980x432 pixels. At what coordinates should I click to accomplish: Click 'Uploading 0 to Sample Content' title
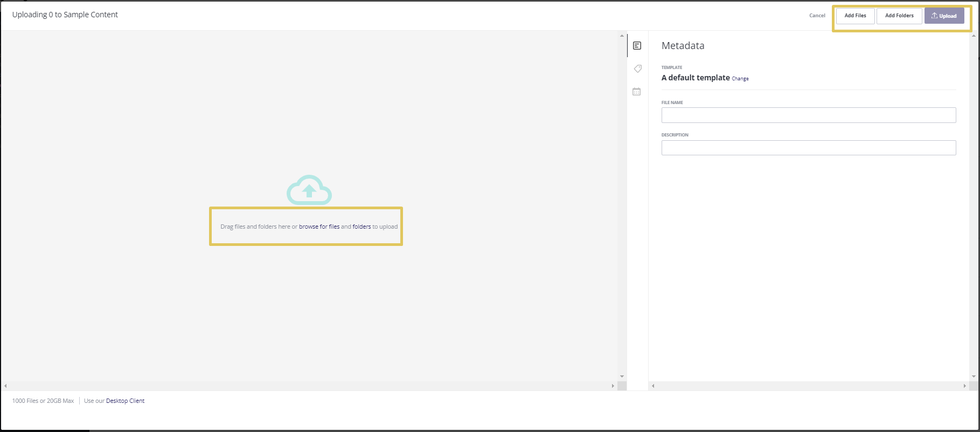pyautogui.click(x=65, y=15)
